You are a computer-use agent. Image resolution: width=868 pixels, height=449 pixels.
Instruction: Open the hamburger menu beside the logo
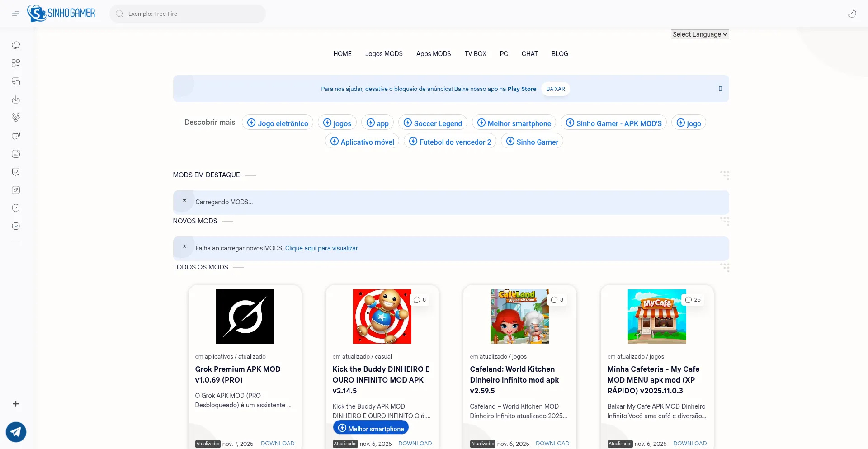coord(16,14)
